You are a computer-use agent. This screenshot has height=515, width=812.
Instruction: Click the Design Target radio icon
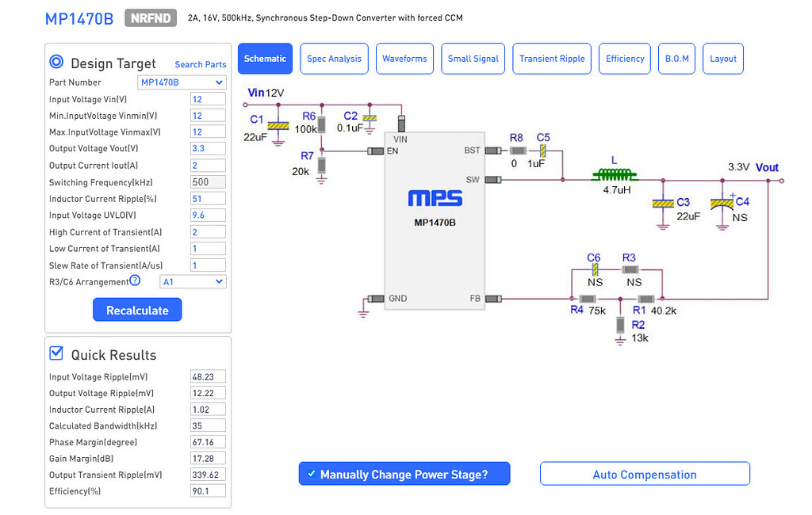tap(56, 62)
